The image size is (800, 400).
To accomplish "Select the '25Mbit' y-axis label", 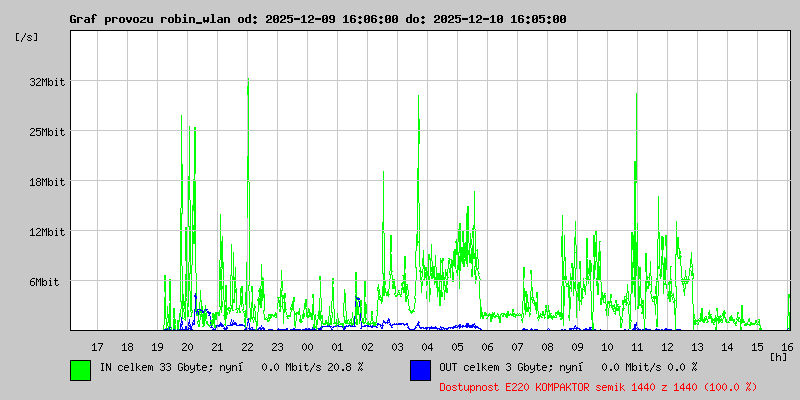I will coord(47,132).
